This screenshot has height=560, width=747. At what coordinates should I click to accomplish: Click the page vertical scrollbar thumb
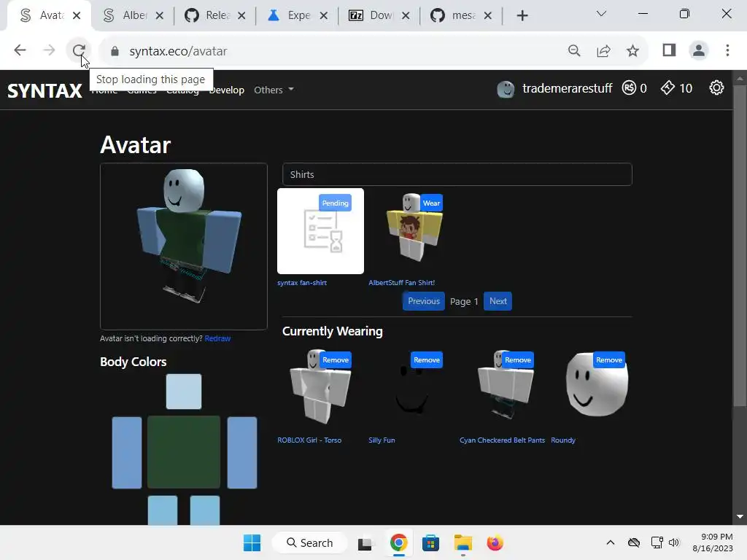[740, 246]
